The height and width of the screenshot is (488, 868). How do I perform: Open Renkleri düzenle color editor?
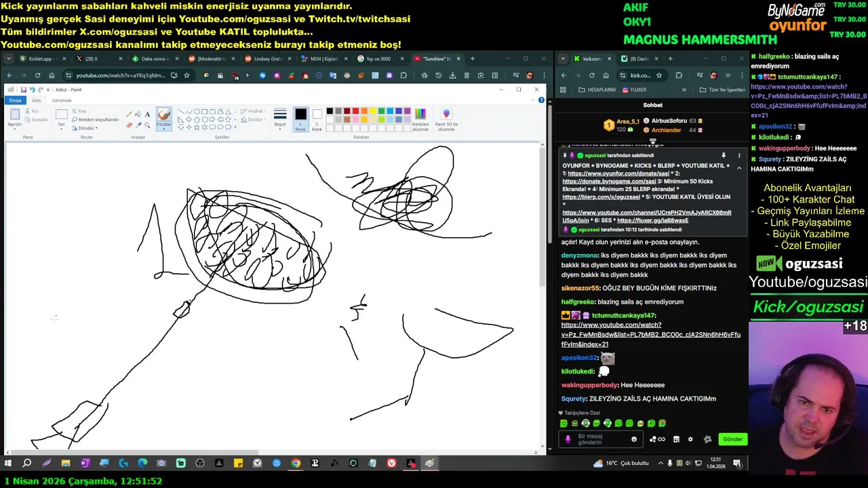(x=420, y=119)
